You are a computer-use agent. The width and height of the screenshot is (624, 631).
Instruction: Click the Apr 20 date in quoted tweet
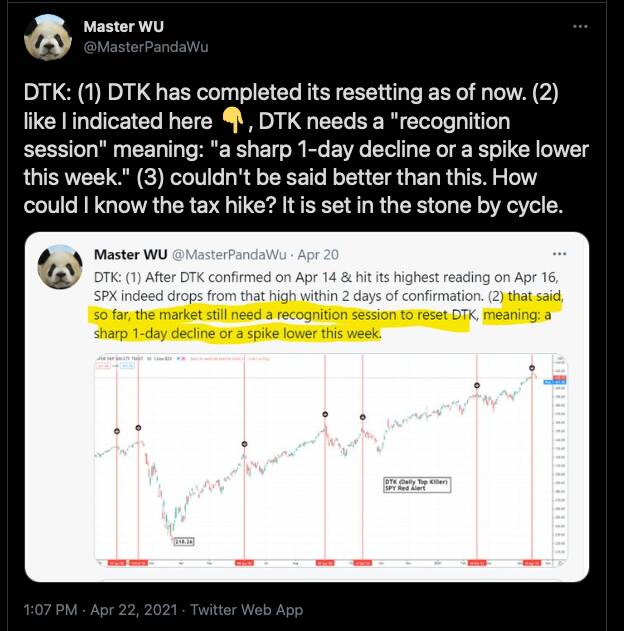point(318,255)
